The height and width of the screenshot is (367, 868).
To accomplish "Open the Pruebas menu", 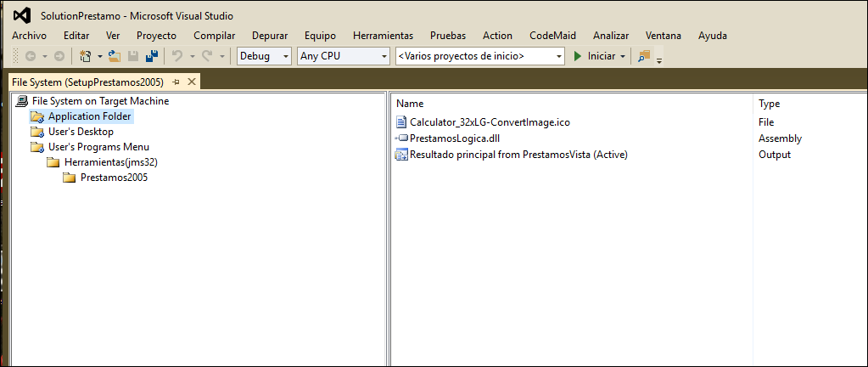I will [x=448, y=36].
